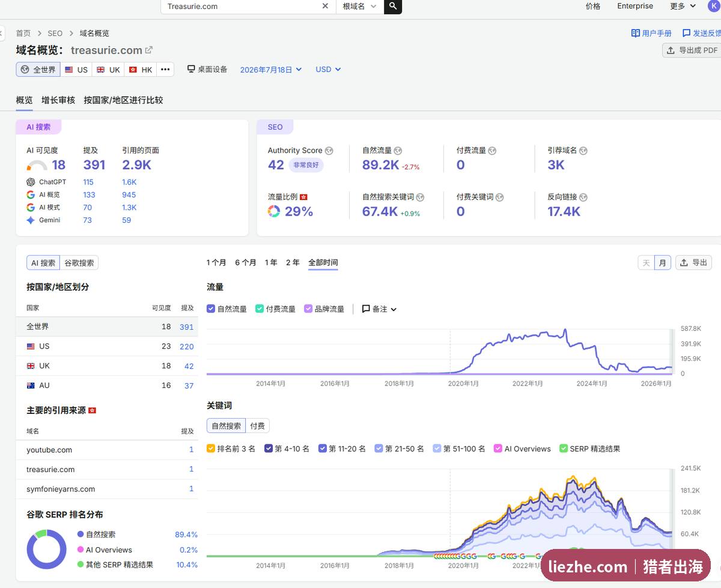Click the 导出成 PDF button
The width and height of the screenshot is (721, 588).
[692, 50]
